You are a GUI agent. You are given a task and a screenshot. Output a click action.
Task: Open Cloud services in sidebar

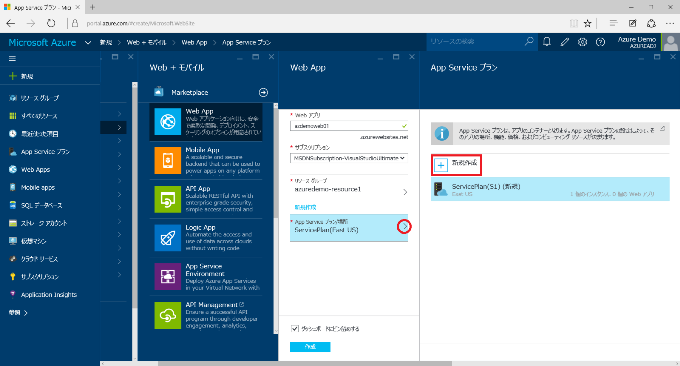(x=39, y=259)
